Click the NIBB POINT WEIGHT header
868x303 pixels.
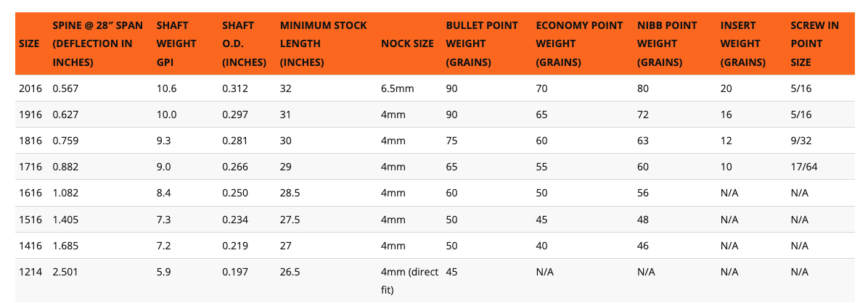click(667, 43)
